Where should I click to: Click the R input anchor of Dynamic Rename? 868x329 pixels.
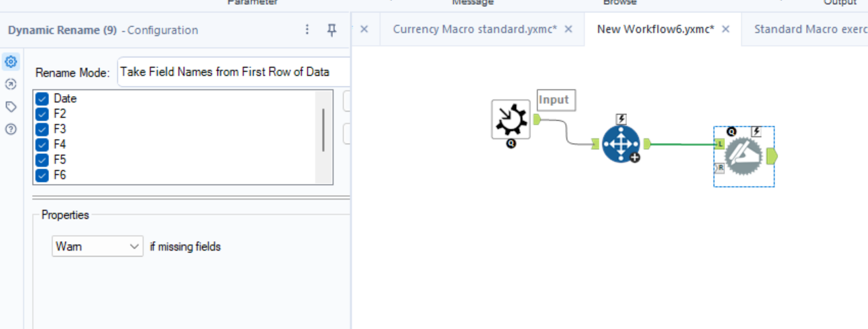(720, 168)
